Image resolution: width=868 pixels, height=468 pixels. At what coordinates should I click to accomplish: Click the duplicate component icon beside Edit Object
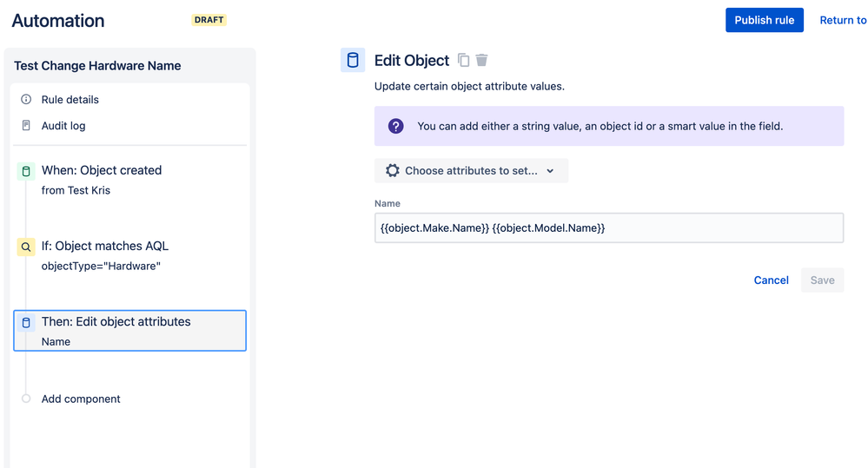point(463,60)
